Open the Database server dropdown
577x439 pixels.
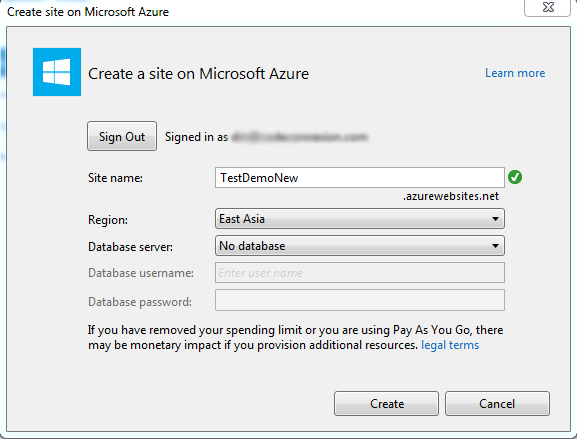click(360, 246)
